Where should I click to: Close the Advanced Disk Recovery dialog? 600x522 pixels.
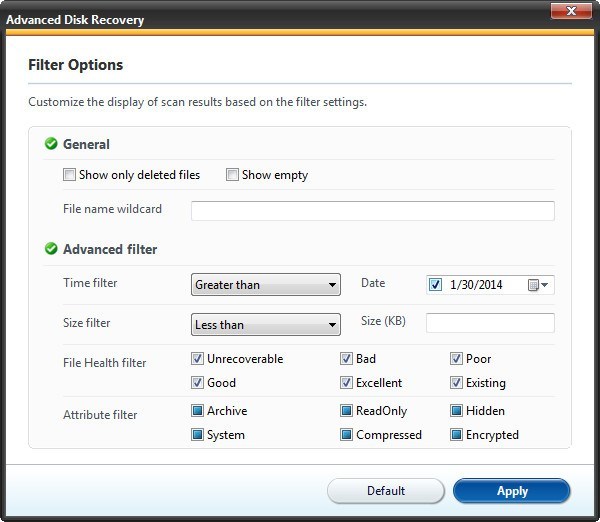pyautogui.click(x=571, y=11)
